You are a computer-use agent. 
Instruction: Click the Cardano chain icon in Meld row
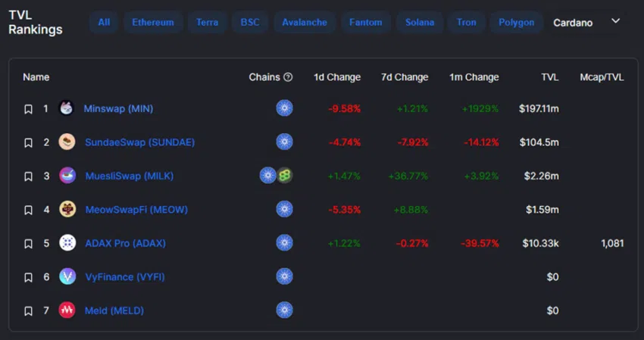(x=284, y=310)
